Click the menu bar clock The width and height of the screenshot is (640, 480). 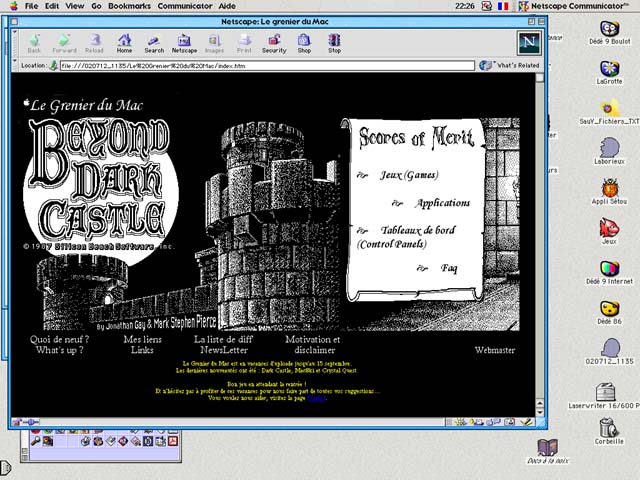pyautogui.click(x=464, y=6)
